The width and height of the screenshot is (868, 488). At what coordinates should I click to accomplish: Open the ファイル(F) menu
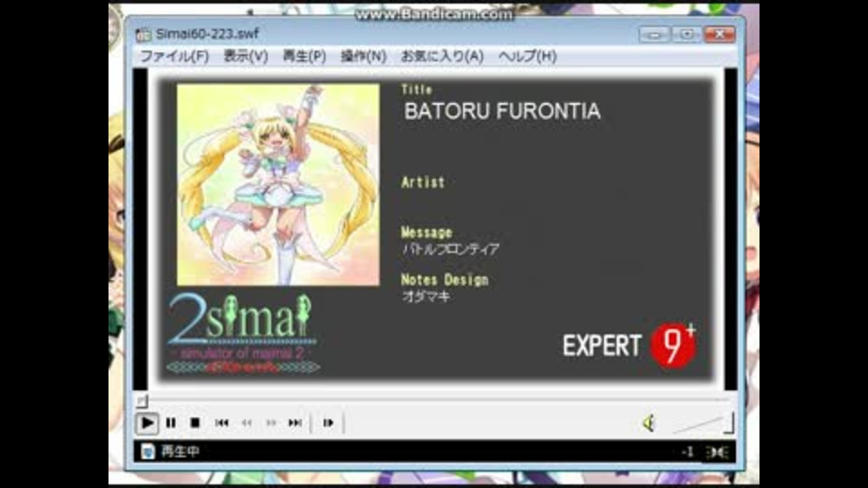(x=175, y=56)
